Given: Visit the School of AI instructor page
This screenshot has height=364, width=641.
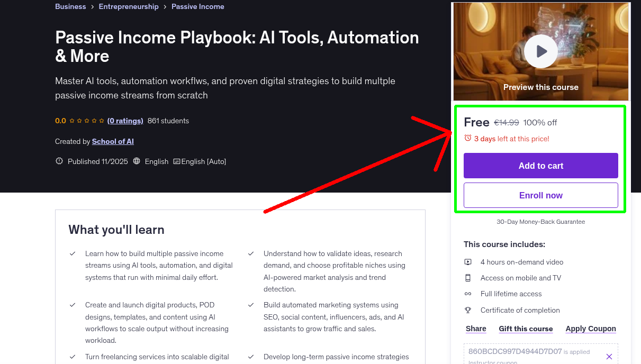Looking at the screenshot, I should (x=113, y=141).
